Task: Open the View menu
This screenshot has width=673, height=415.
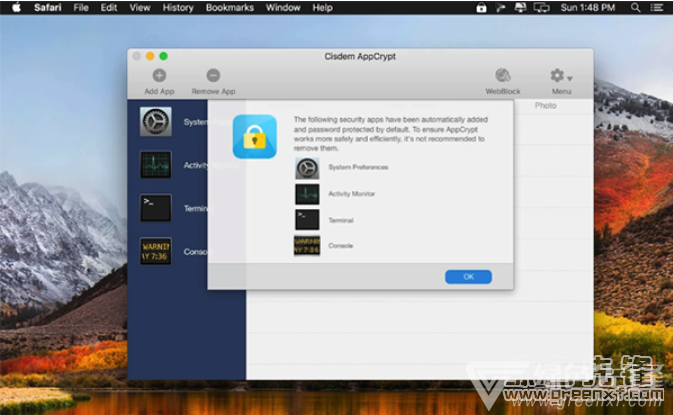Action: [x=139, y=7]
